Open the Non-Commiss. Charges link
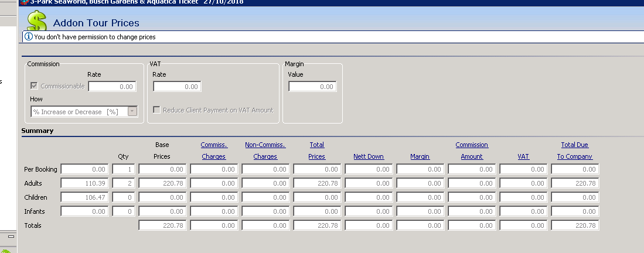644x253 pixels. (265, 151)
